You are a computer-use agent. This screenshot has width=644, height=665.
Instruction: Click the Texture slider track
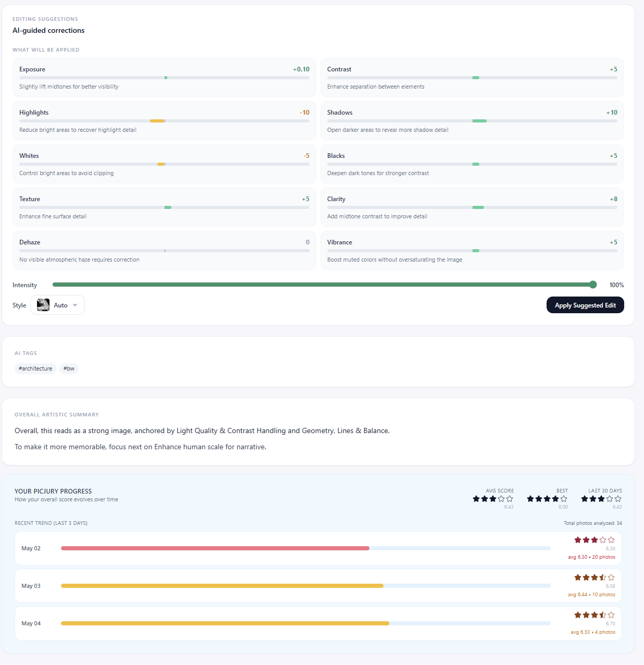click(x=164, y=207)
